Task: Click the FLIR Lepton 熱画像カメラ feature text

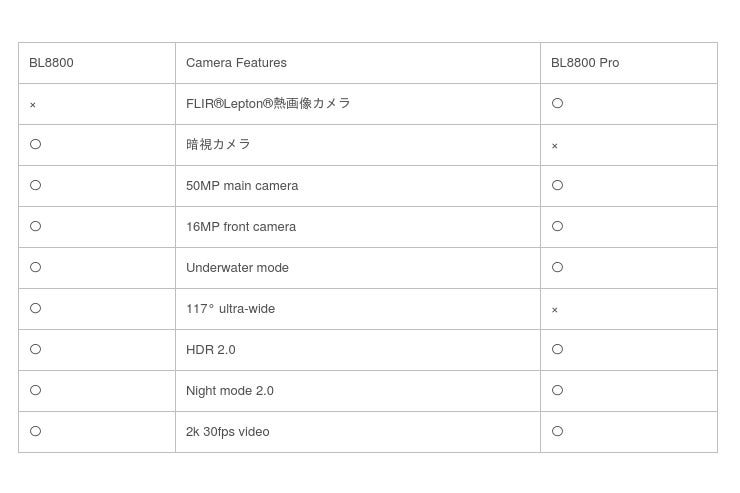Action: click(x=268, y=103)
